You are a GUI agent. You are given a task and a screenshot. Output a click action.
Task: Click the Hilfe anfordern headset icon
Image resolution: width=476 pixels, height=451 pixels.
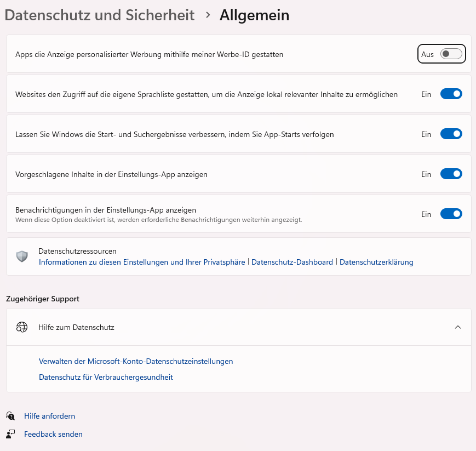pyautogui.click(x=10, y=416)
